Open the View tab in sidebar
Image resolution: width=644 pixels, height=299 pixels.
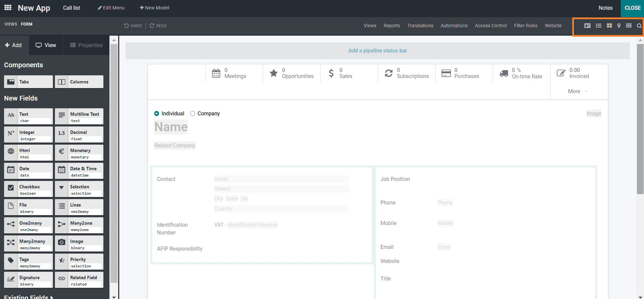tap(46, 45)
